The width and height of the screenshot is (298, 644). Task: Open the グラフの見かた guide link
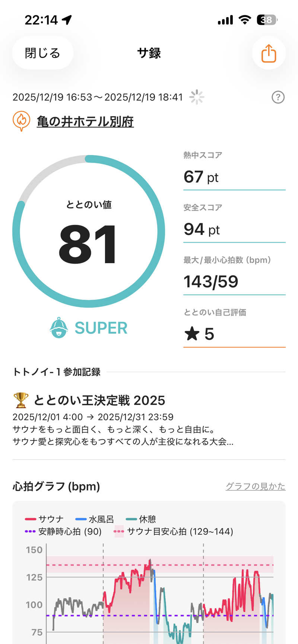pyautogui.click(x=255, y=486)
